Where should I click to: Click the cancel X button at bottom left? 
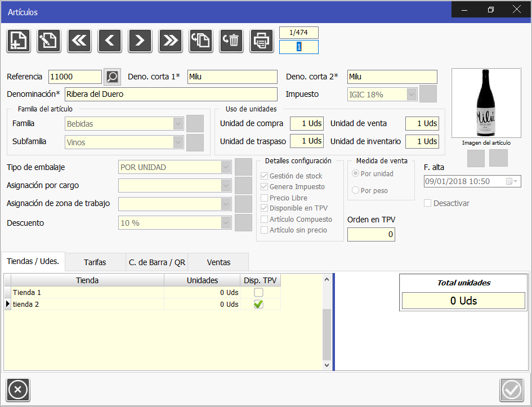(x=18, y=390)
